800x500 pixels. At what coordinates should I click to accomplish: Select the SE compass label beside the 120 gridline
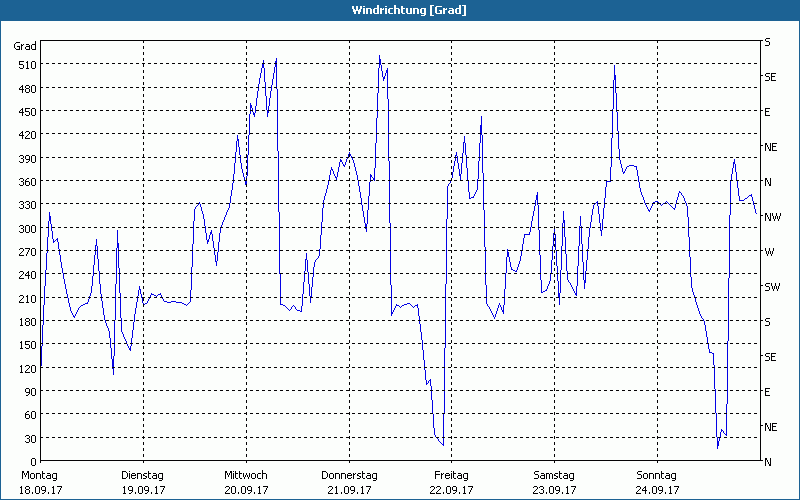[x=770, y=357]
